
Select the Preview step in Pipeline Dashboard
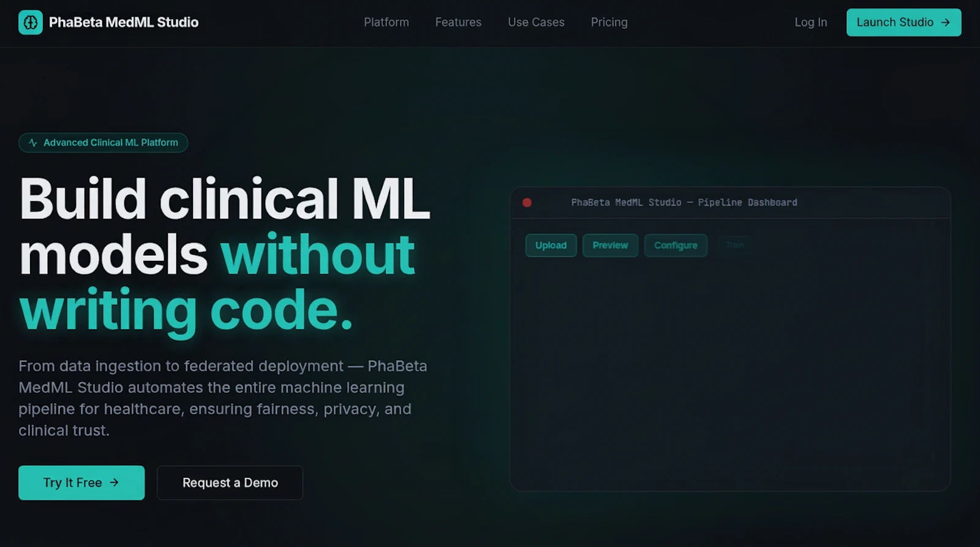[x=610, y=246]
